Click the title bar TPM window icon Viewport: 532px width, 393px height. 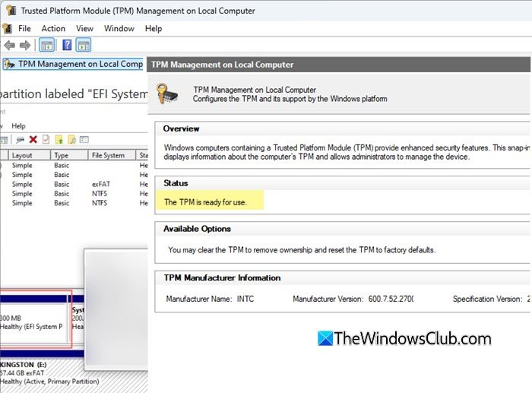(x=11, y=10)
